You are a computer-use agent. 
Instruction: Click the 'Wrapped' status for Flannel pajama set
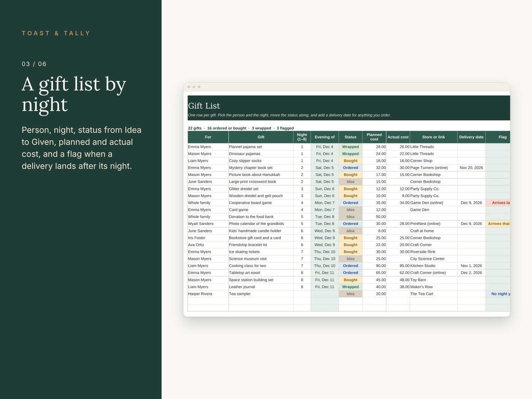coord(350,147)
